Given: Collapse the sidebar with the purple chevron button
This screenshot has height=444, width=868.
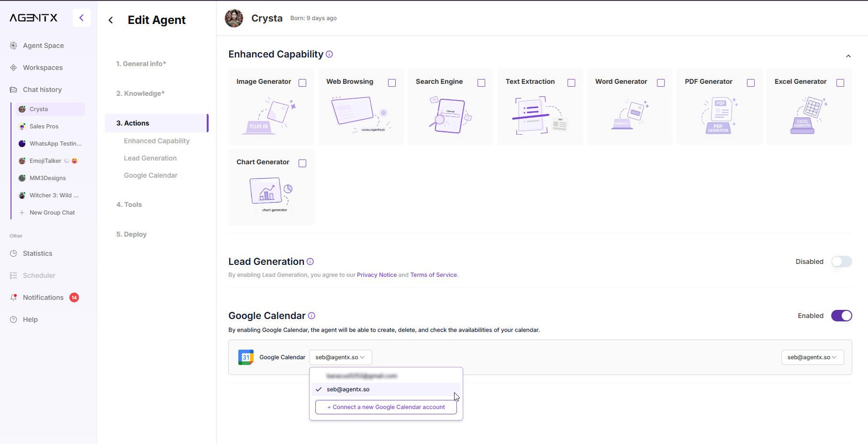Looking at the screenshot, I should [81, 18].
